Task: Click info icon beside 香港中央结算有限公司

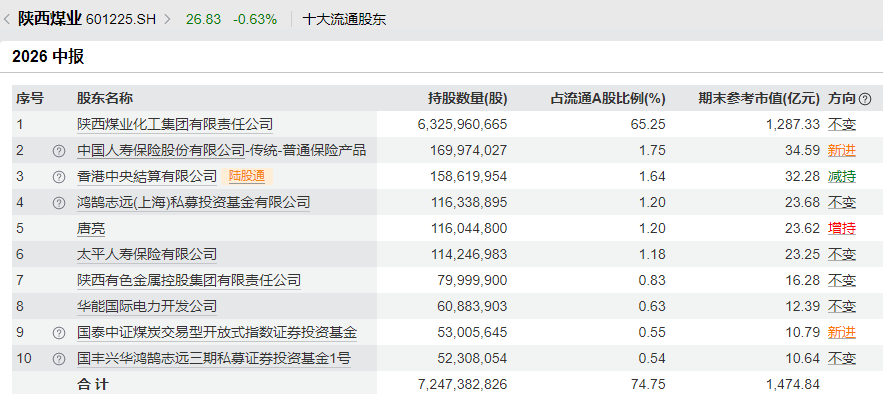Action: [x=59, y=177]
